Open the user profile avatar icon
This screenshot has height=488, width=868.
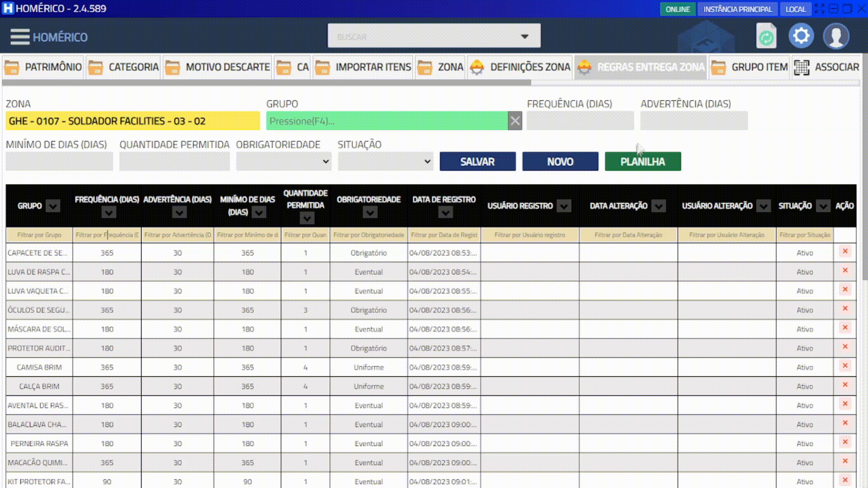(836, 36)
